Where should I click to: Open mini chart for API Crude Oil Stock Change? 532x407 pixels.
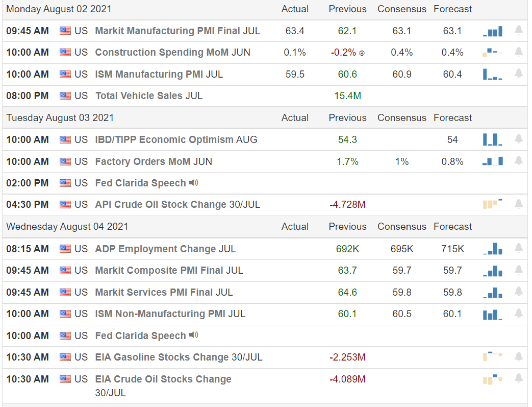coord(493,204)
